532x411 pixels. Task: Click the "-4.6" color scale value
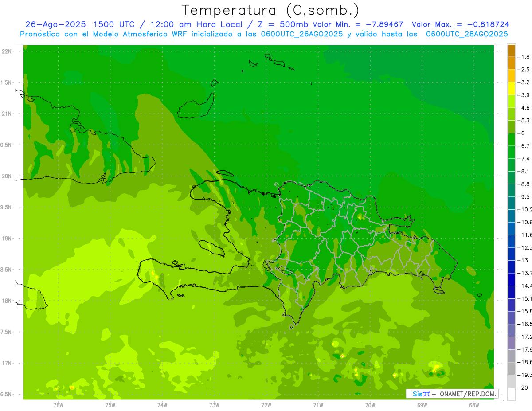coord(524,108)
